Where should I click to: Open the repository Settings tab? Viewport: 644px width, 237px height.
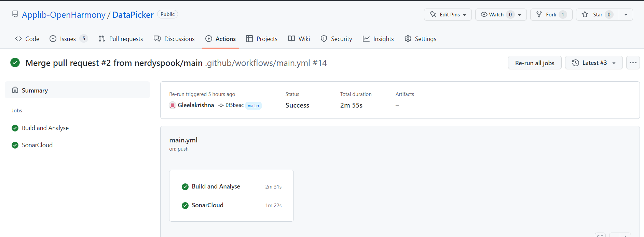tap(420, 39)
